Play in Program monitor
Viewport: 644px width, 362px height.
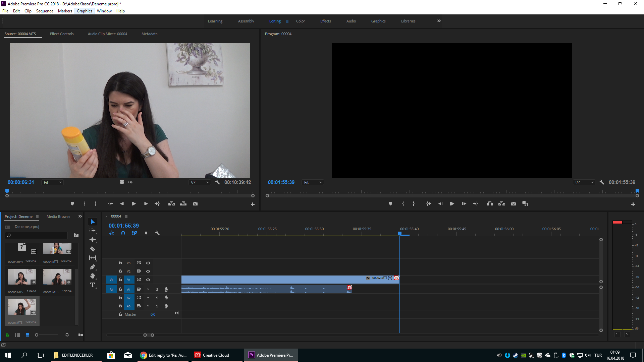click(x=452, y=204)
